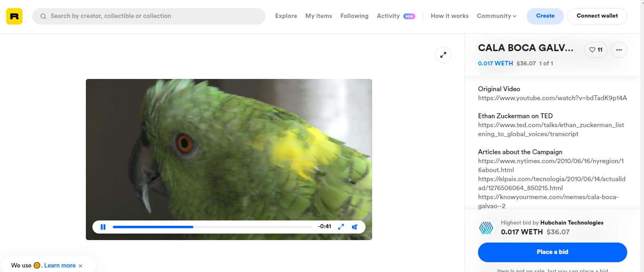Screen dimensions: 644x272
Task: Click the NEW badge next to Activity
Action: tap(409, 16)
